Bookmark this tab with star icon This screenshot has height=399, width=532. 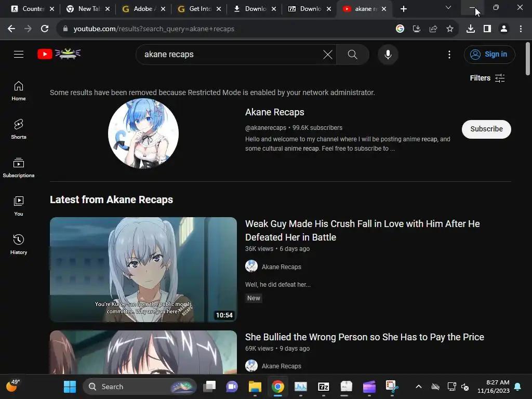[x=450, y=29]
